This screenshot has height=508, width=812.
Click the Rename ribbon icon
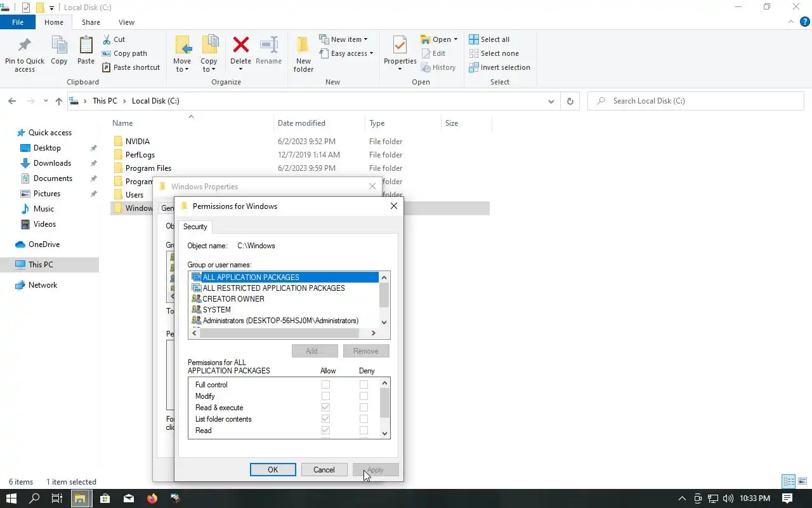pos(269,45)
